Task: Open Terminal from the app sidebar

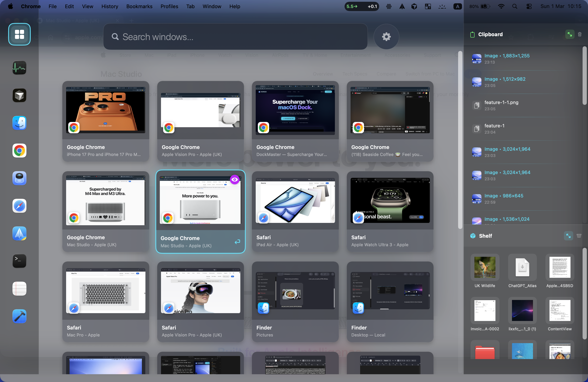Action: [19, 261]
